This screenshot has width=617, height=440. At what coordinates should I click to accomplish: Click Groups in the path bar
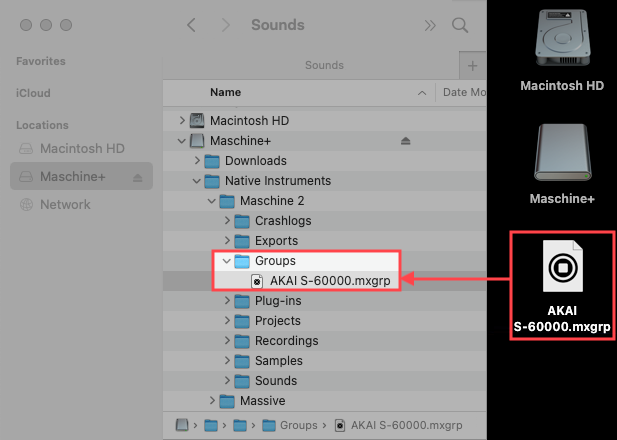click(299, 426)
